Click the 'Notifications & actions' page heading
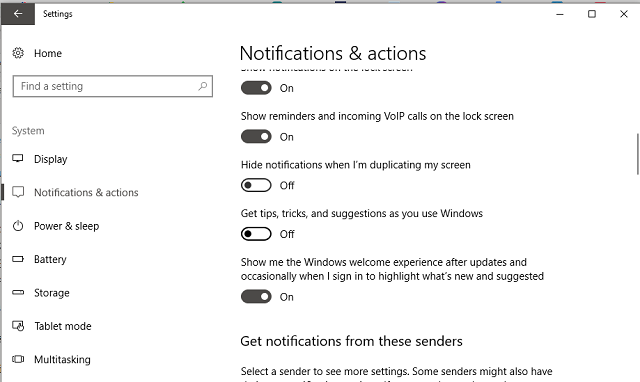 click(x=333, y=53)
